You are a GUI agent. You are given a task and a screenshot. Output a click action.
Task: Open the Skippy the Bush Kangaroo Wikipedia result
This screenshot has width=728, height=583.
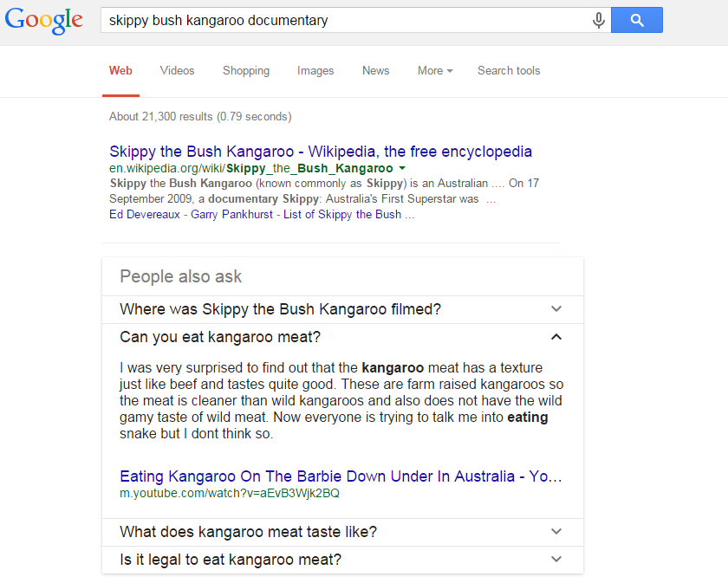click(x=321, y=152)
